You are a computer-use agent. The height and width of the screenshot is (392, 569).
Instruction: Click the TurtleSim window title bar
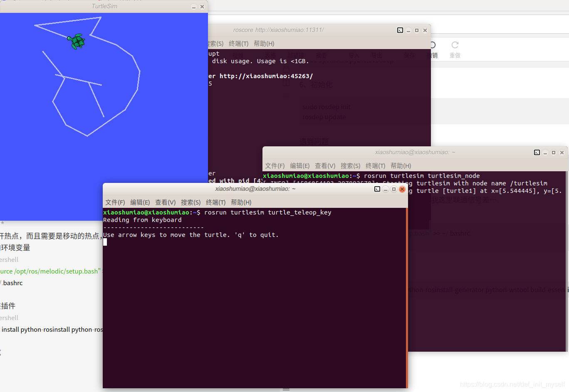[104, 6]
